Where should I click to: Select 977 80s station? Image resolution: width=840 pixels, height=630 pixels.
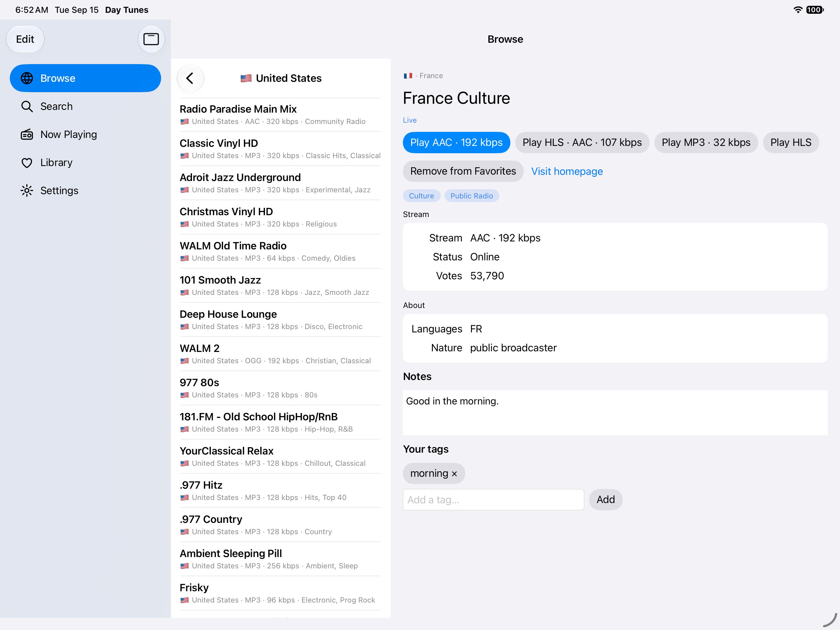(x=280, y=388)
